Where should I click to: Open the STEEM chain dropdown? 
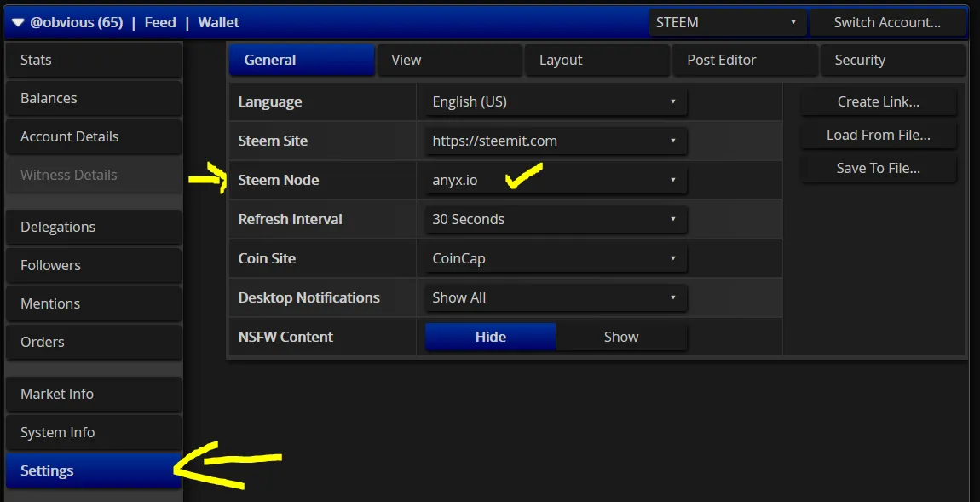click(728, 22)
